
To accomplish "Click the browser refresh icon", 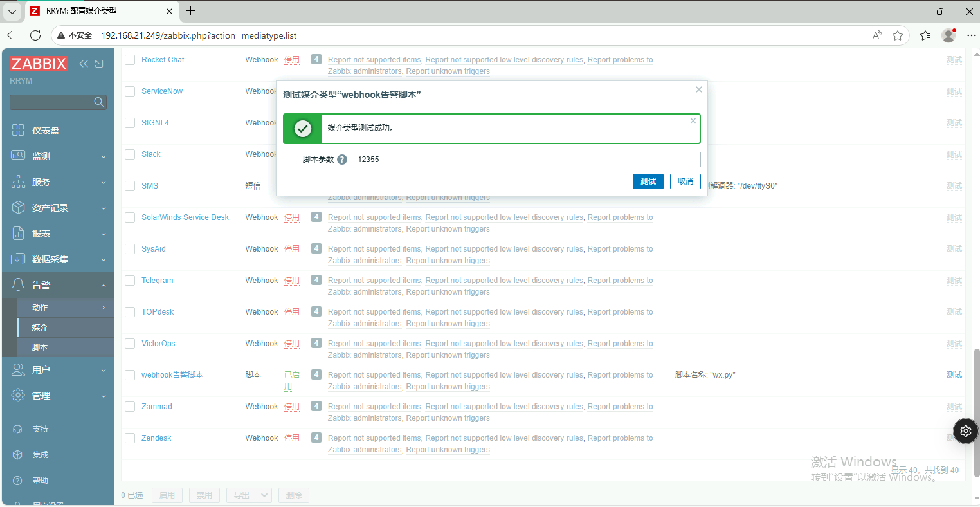I will coord(35,35).
